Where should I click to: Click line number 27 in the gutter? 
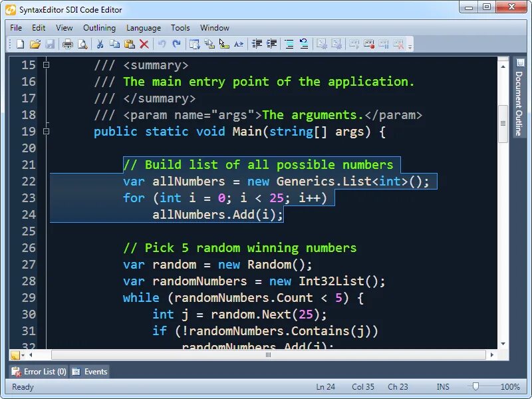[x=29, y=265]
